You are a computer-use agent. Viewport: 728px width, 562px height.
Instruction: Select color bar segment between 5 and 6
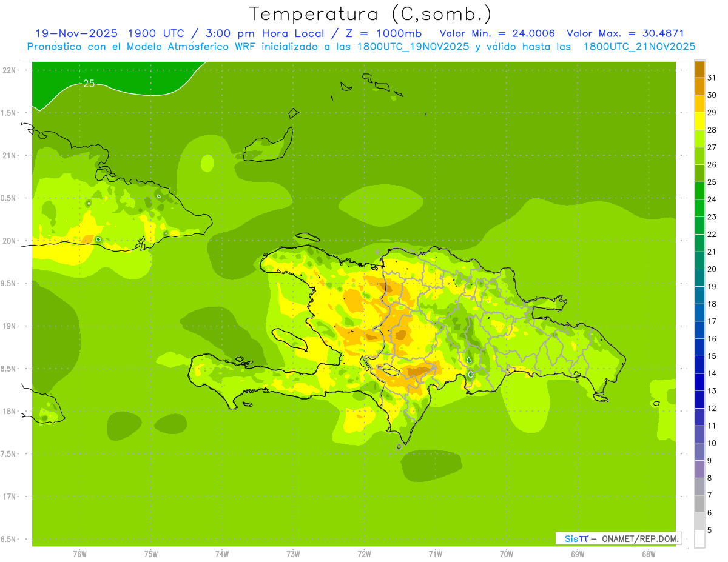tap(699, 521)
